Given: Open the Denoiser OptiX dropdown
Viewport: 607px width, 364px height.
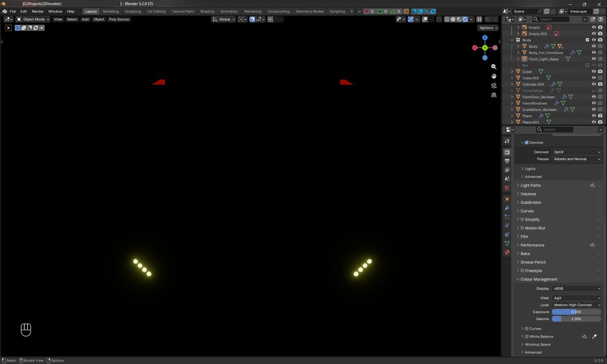Looking at the screenshot, I should click(577, 152).
